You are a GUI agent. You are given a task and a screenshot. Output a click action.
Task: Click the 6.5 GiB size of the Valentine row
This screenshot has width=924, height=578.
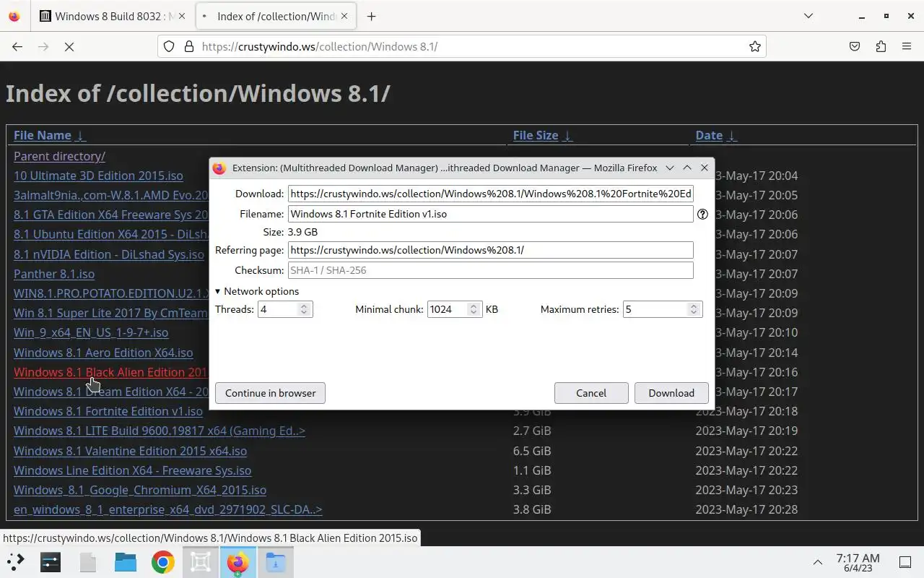point(532,451)
